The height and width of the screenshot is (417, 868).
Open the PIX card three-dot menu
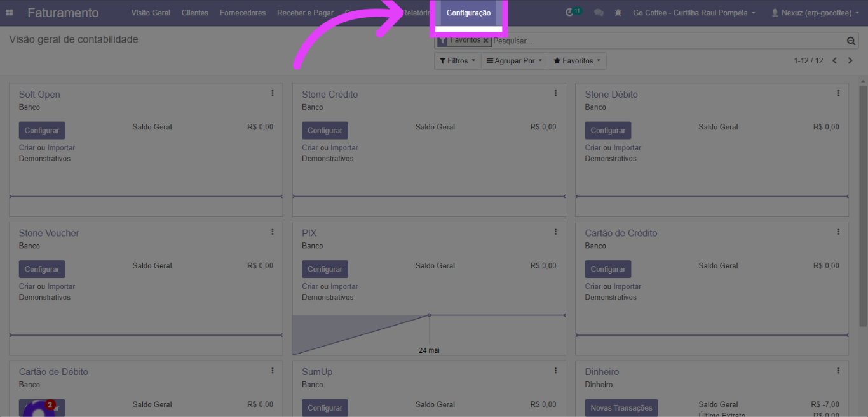click(555, 232)
